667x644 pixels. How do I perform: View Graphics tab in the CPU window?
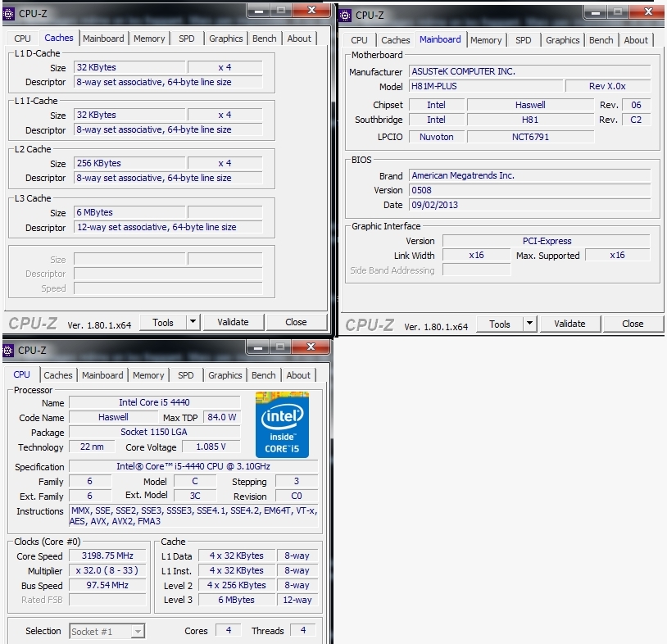(x=225, y=375)
